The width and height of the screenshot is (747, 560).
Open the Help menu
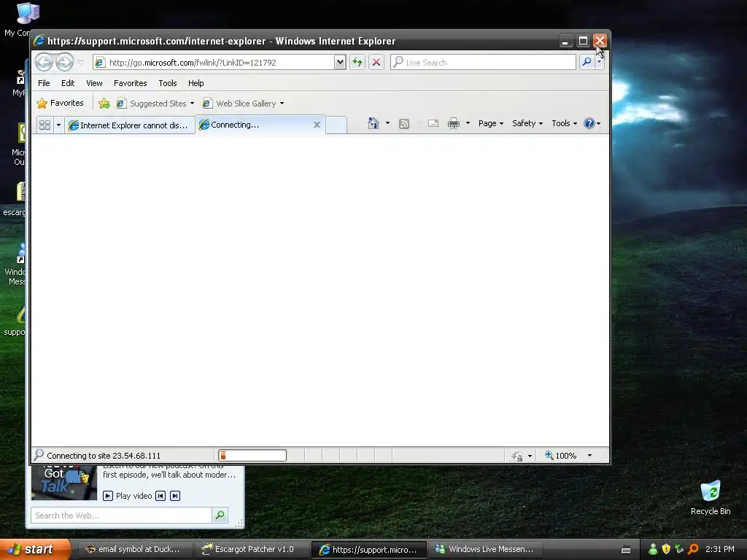click(x=196, y=83)
